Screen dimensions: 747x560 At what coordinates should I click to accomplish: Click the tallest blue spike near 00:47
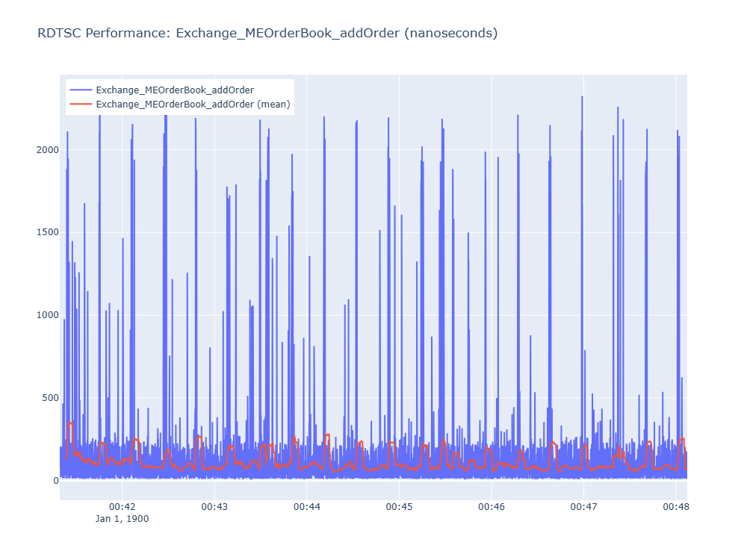582,98
